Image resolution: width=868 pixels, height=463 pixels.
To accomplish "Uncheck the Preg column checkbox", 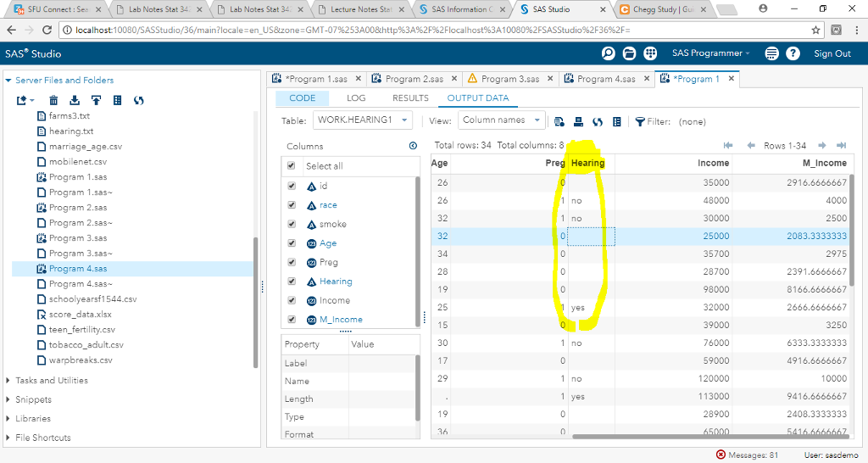I will pyautogui.click(x=292, y=262).
